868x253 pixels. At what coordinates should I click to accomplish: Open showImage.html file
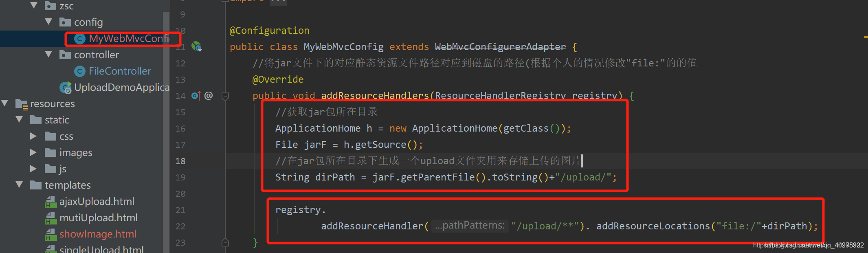pos(98,234)
